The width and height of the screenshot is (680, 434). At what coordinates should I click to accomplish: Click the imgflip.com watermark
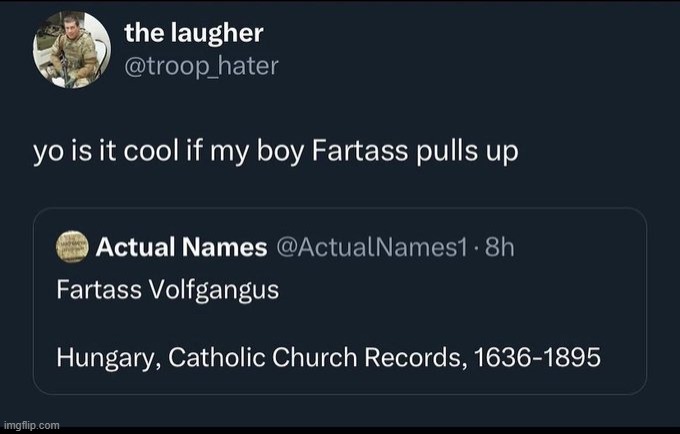(x=33, y=424)
